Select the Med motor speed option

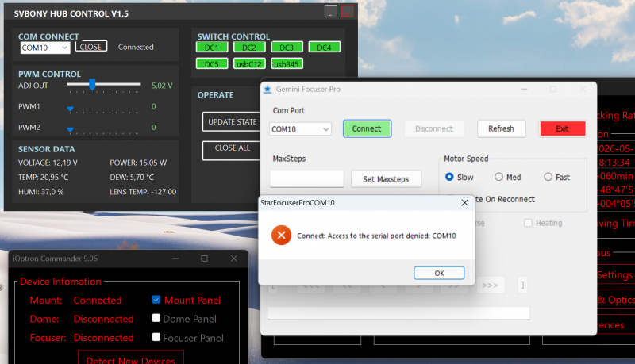[x=498, y=177]
